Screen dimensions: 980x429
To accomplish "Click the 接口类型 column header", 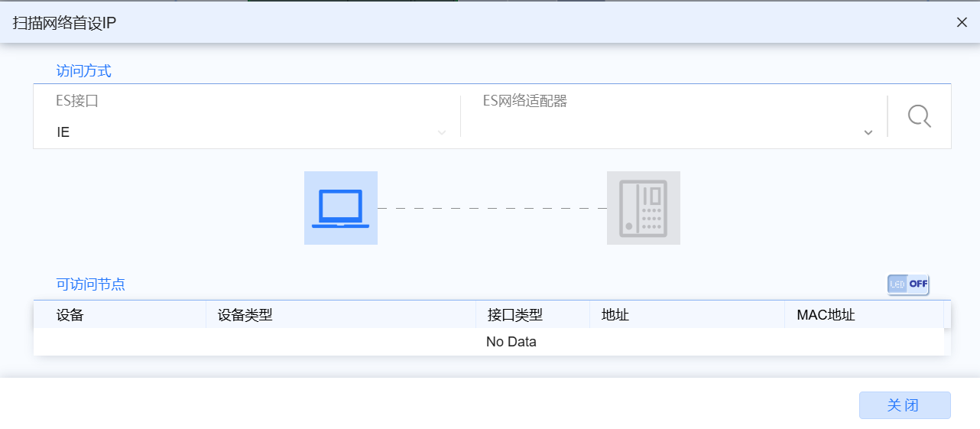I will (514, 314).
